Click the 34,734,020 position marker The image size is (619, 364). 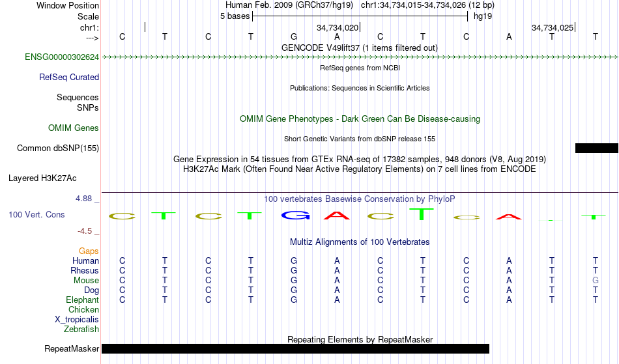click(338, 27)
